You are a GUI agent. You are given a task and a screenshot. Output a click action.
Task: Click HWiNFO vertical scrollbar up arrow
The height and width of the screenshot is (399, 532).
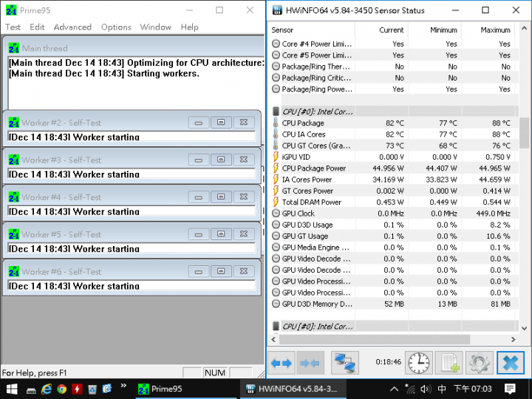click(x=524, y=29)
